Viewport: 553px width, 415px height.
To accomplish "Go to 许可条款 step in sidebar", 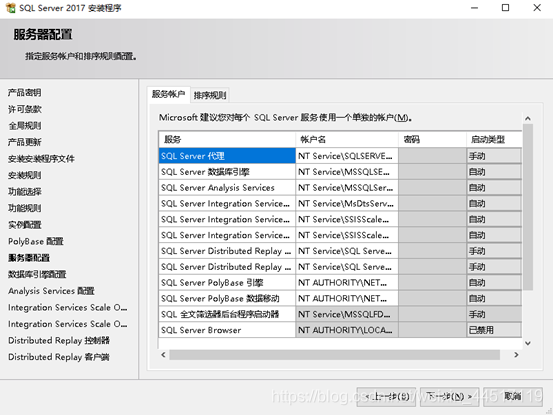I will (x=25, y=109).
